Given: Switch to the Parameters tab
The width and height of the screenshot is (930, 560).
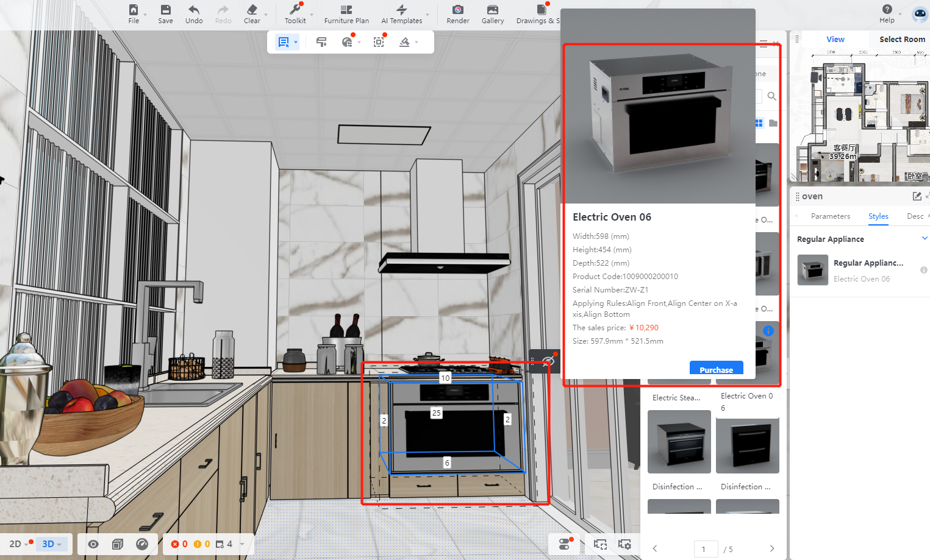Looking at the screenshot, I should (x=830, y=216).
